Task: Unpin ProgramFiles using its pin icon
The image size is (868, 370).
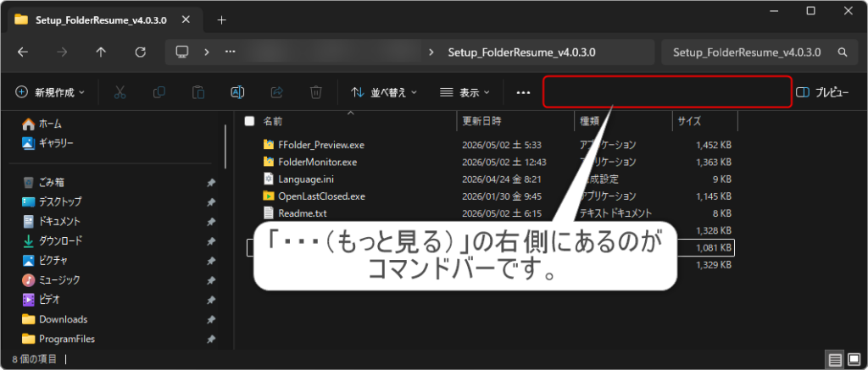Action: (x=211, y=339)
